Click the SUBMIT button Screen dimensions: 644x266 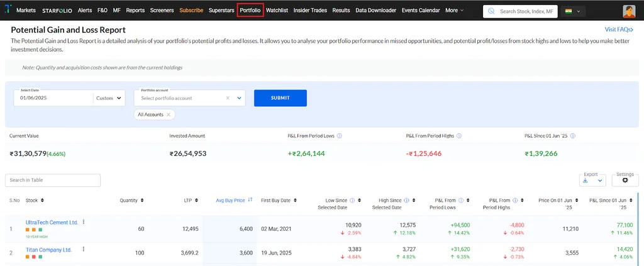pyautogui.click(x=280, y=98)
